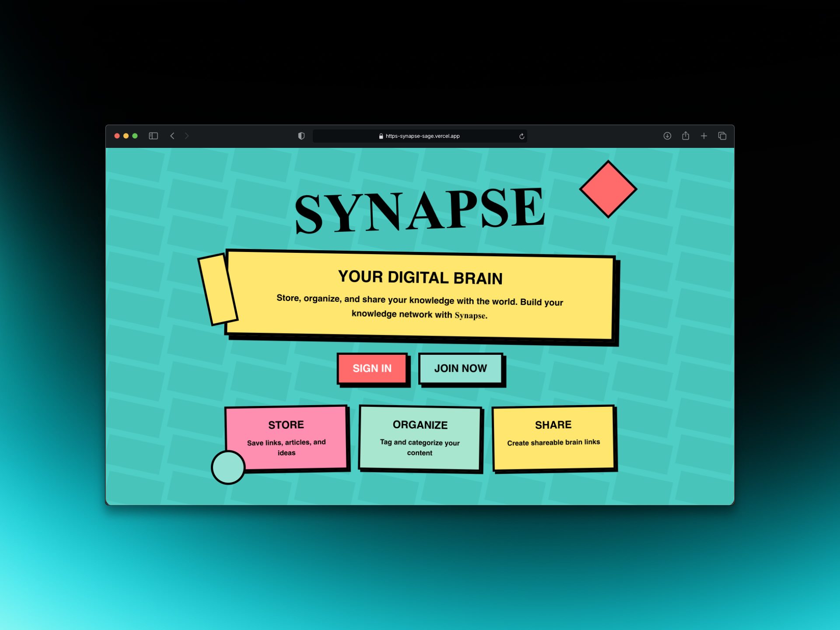Click the yellow minimize traffic light

click(x=126, y=136)
